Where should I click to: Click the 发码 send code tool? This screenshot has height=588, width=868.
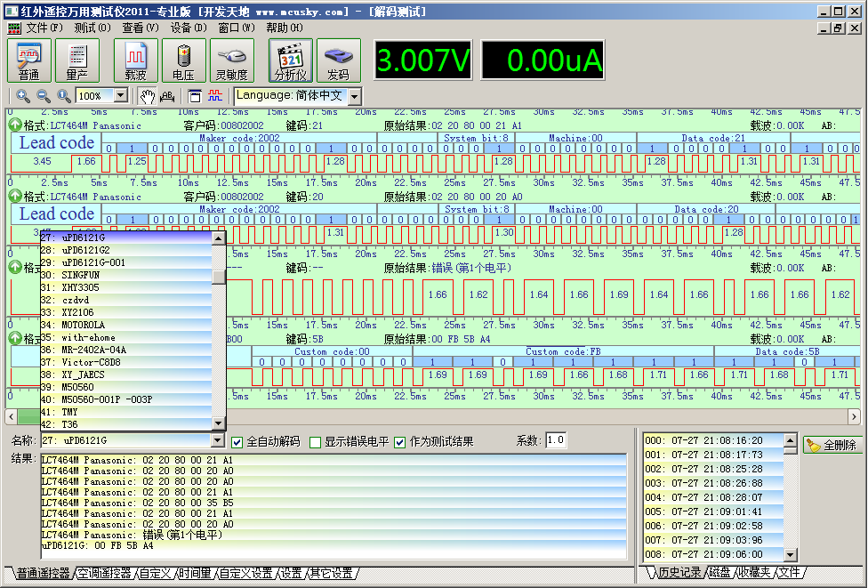(x=339, y=60)
